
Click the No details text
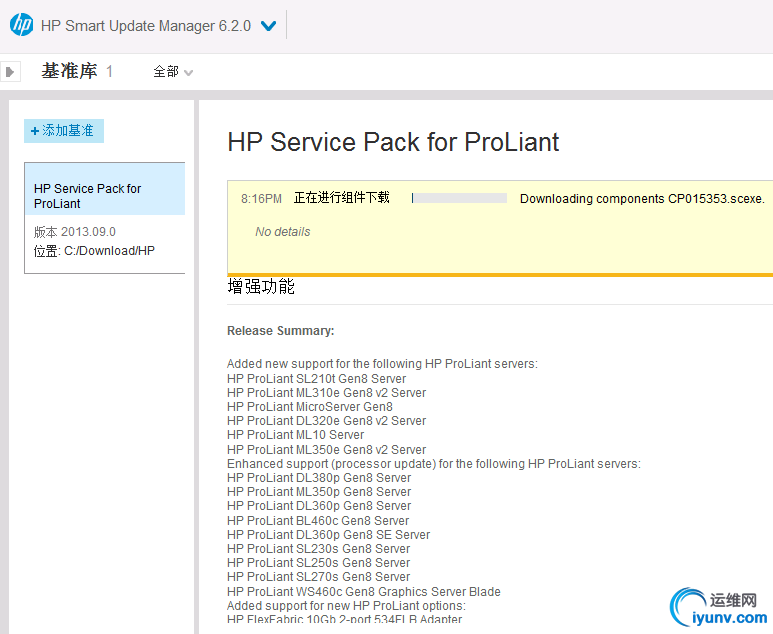click(282, 232)
